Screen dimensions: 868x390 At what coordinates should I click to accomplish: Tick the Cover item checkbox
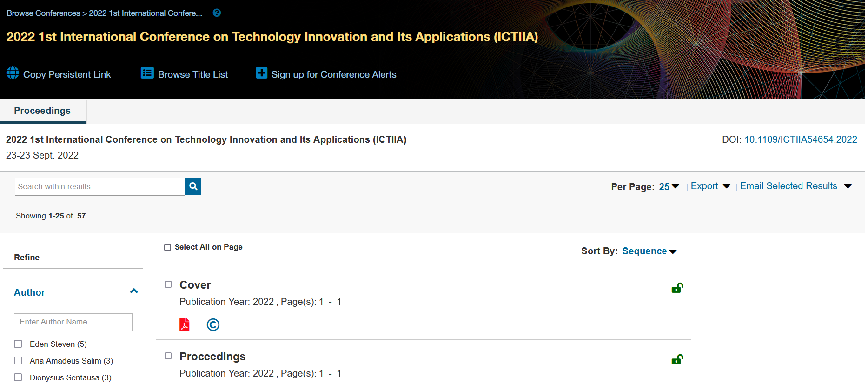168,284
